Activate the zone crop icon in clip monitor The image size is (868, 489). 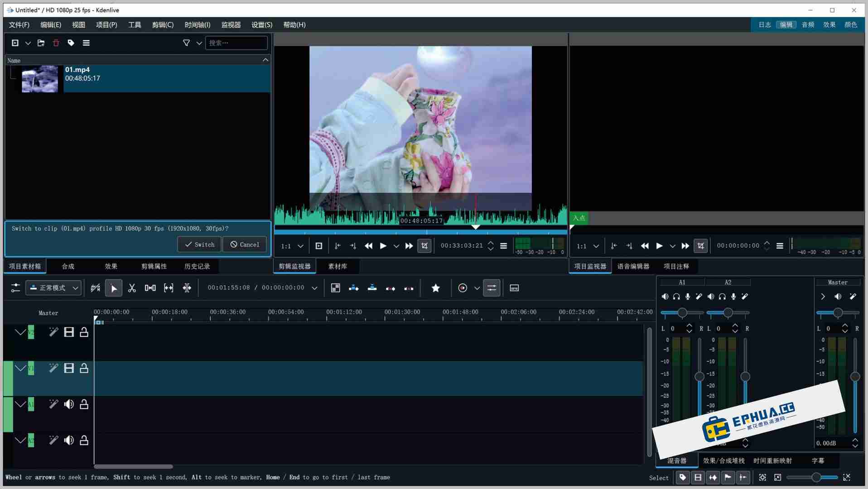[x=424, y=246]
